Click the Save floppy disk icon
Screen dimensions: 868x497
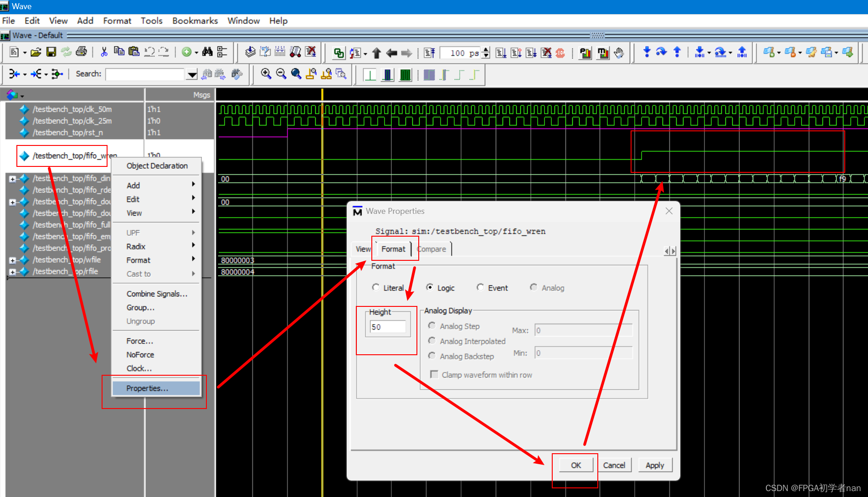coord(51,52)
